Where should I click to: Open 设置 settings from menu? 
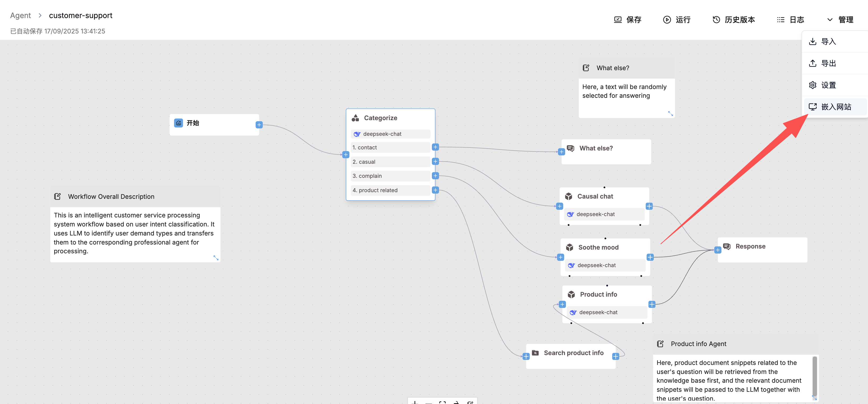tap(828, 85)
